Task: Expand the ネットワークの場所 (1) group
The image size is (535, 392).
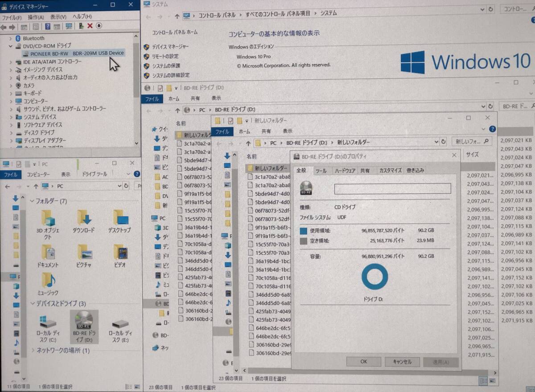Action: click(x=33, y=351)
